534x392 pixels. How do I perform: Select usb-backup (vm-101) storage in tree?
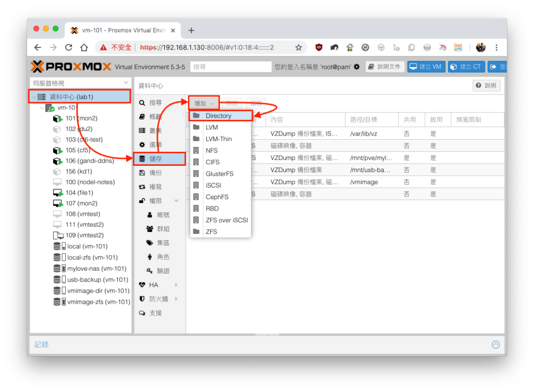tap(98, 280)
